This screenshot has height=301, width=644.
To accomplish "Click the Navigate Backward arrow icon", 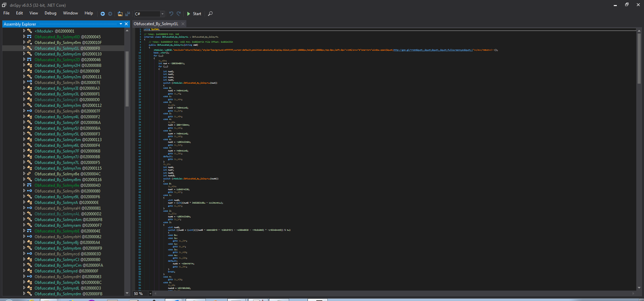I will coord(103,14).
